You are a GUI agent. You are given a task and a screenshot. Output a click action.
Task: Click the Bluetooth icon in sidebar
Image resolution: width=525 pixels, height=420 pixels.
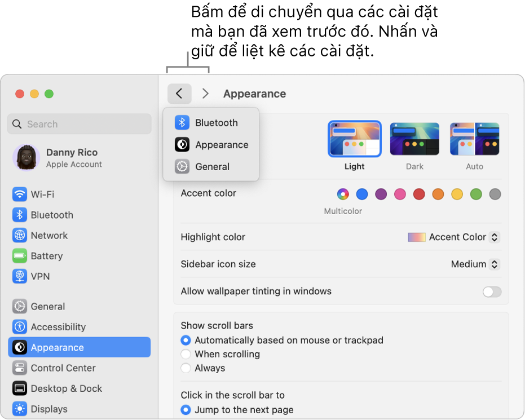coord(20,215)
